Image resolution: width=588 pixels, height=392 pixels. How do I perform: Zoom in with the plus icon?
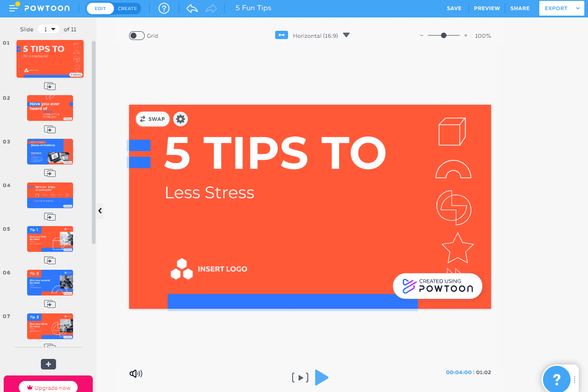click(466, 35)
